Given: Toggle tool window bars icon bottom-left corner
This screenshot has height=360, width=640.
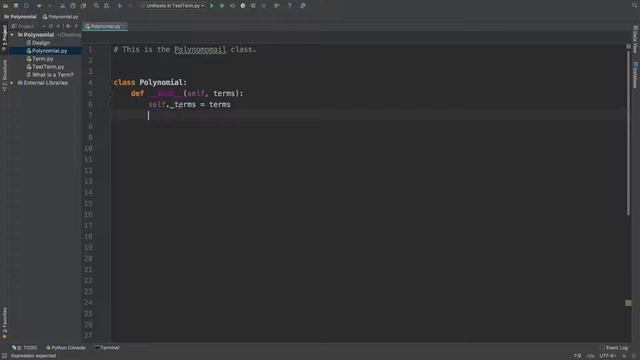Looking at the screenshot, I should coord(4,356).
